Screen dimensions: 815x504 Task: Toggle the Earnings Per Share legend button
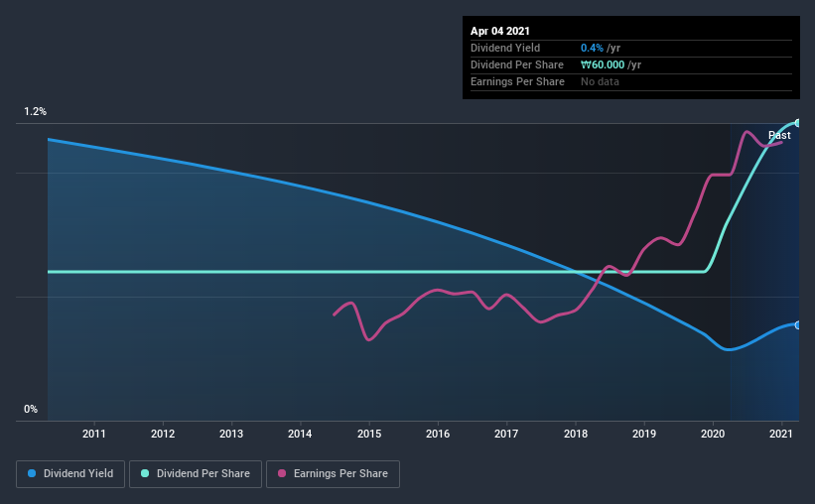pyautogui.click(x=333, y=474)
